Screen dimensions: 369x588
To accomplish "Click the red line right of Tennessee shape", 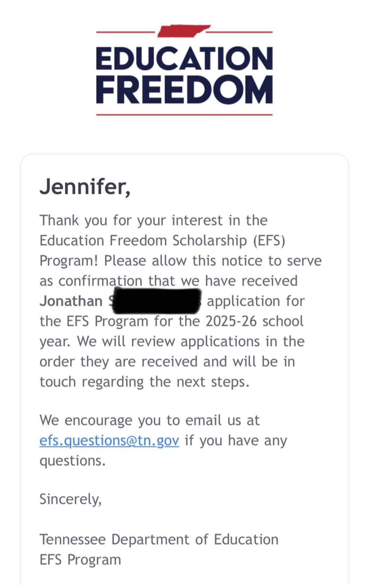I will 240,32.
